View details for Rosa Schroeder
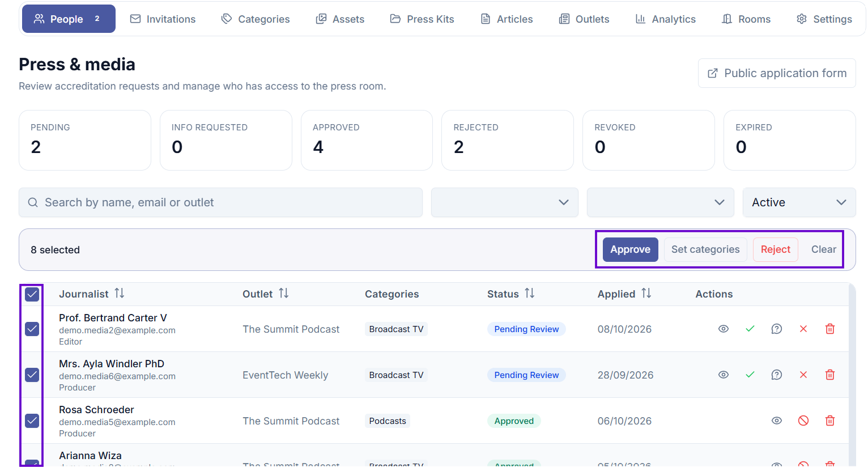The height and width of the screenshot is (467, 868). tap(777, 421)
